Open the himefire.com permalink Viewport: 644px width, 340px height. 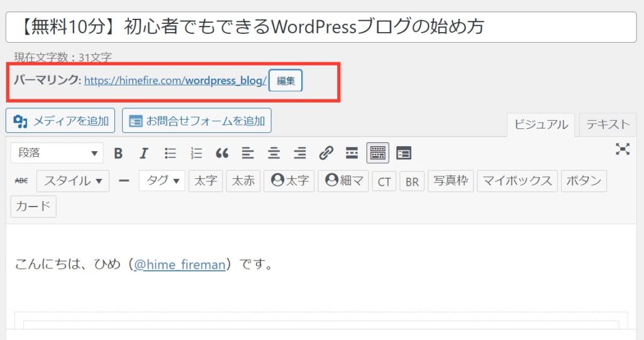point(175,81)
